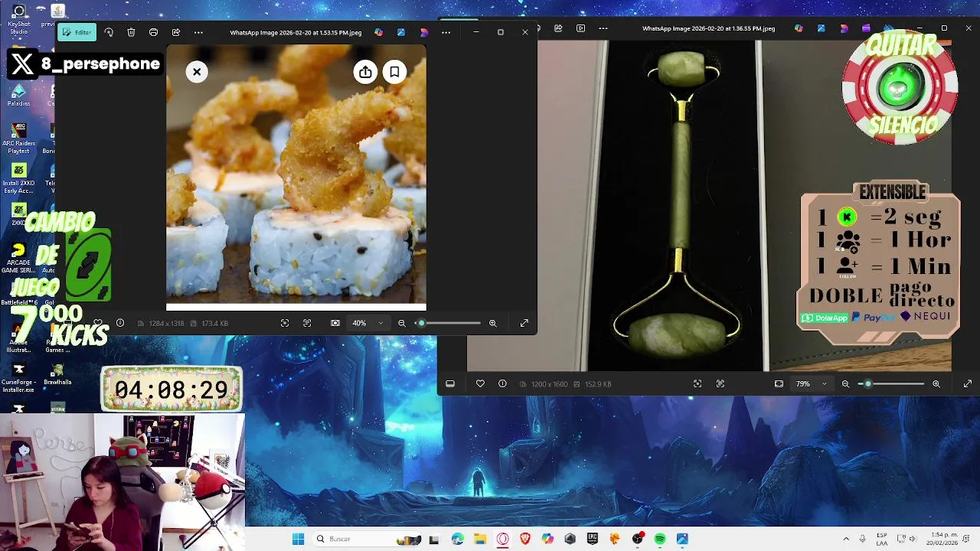This screenshot has height=551, width=980.
Task: Start visual search icon in jade roller footer
Action: point(697,383)
